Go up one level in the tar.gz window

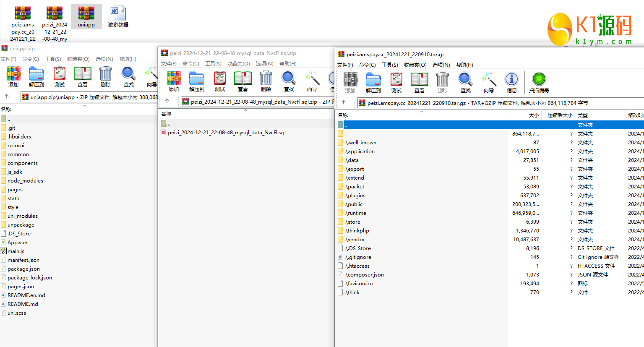point(344,102)
